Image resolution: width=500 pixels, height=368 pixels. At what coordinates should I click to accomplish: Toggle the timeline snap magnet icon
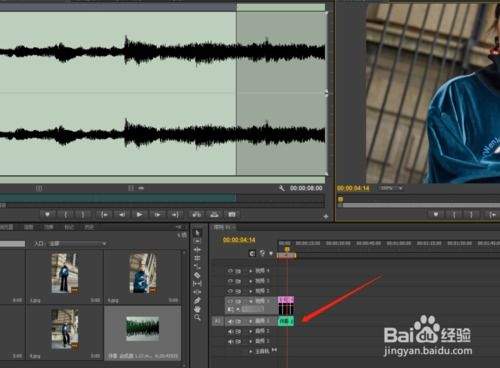point(252,254)
